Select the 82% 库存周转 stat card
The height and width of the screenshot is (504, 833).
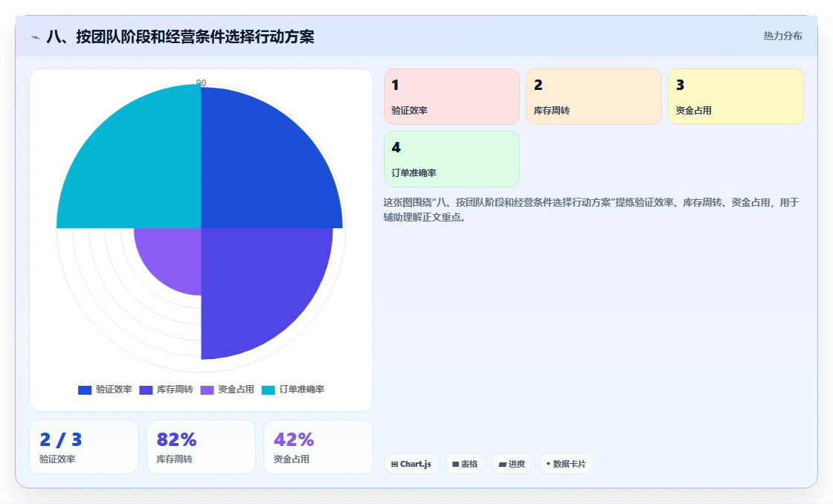pyautogui.click(x=201, y=447)
